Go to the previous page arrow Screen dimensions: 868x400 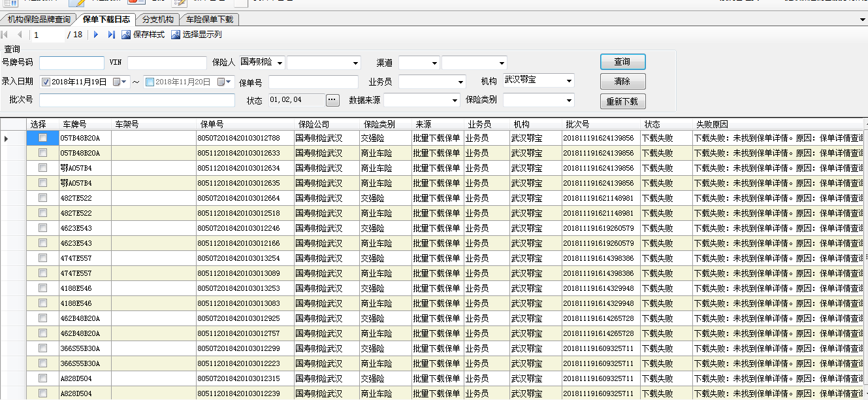tap(20, 35)
